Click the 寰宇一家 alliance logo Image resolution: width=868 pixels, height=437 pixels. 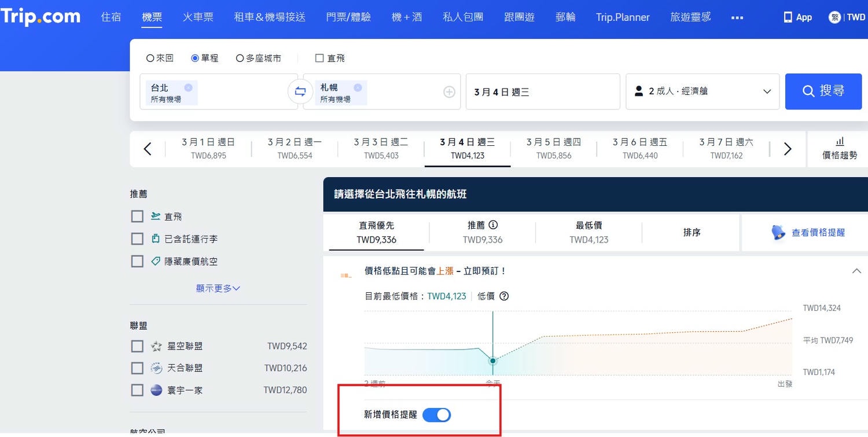[x=156, y=390]
